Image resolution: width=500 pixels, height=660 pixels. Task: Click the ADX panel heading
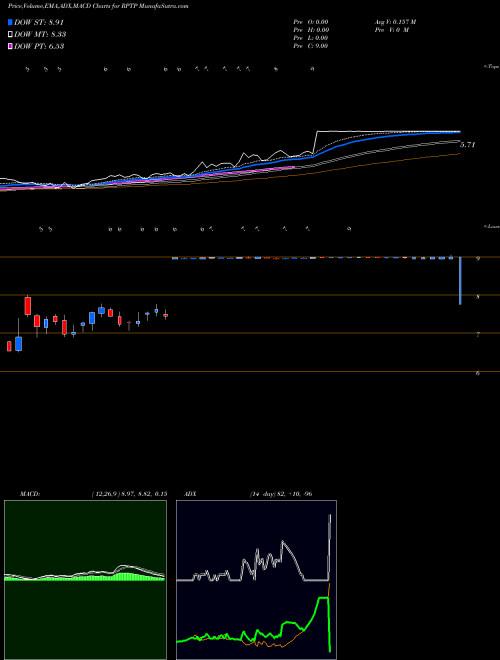click(190, 494)
